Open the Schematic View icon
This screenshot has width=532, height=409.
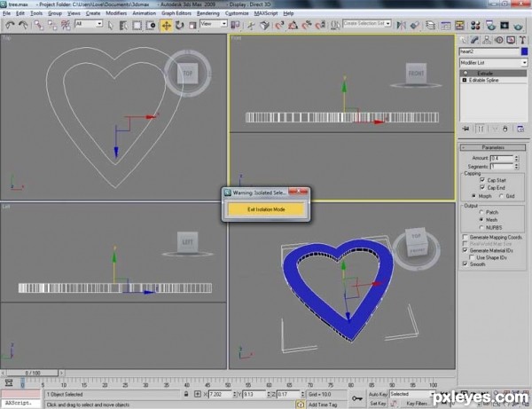(459, 25)
